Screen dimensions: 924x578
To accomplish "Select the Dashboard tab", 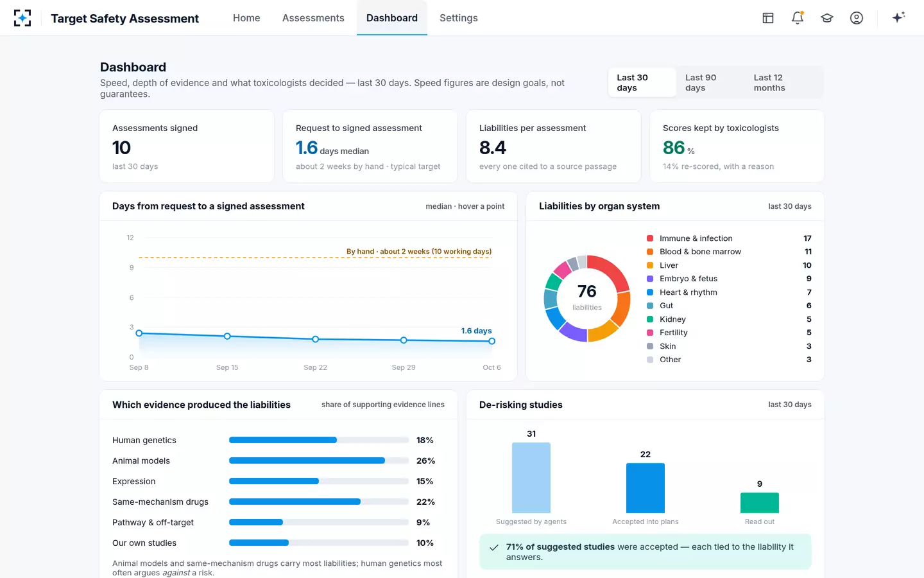I will click(392, 18).
